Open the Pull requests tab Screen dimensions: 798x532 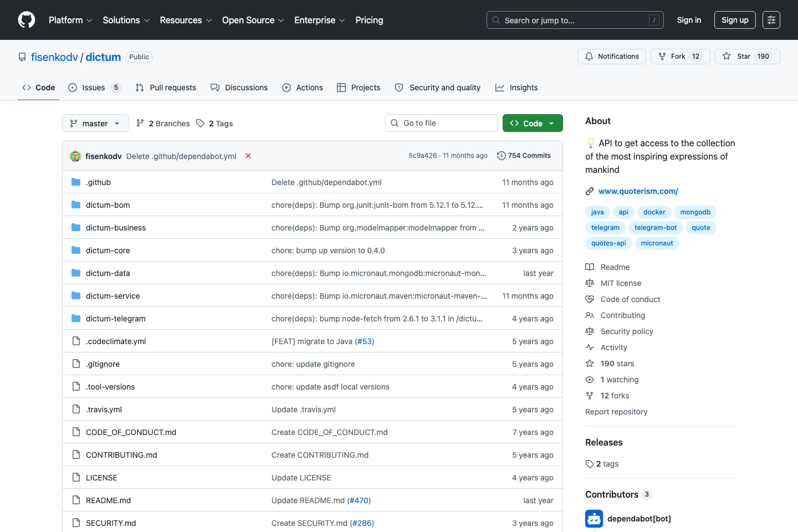coord(166,88)
